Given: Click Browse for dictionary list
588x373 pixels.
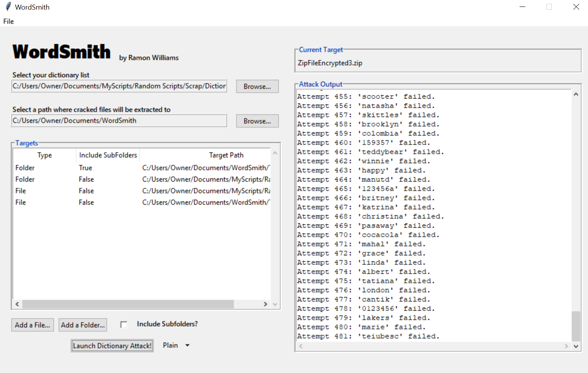Looking at the screenshot, I should (x=257, y=86).
